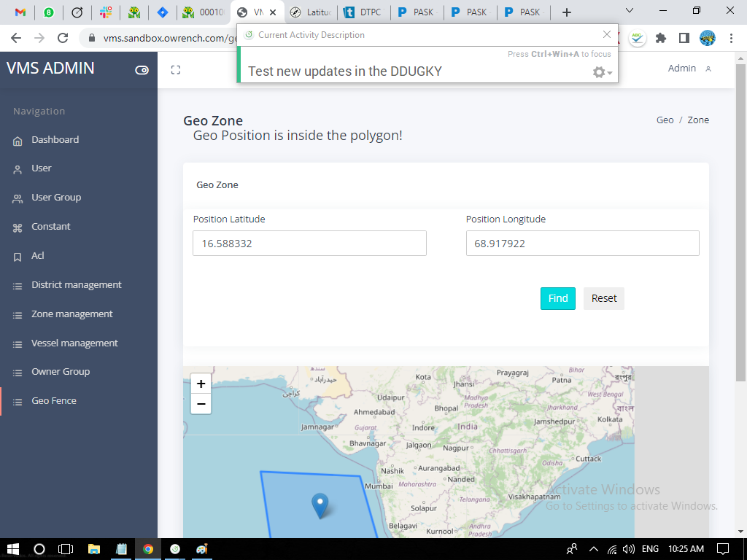Open File Explorer from the taskbar
The height and width of the screenshot is (560, 747).
(93, 548)
